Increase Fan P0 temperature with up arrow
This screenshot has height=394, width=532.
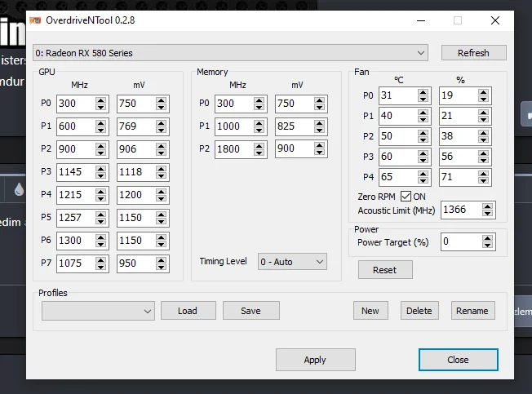click(x=423, y=92)
